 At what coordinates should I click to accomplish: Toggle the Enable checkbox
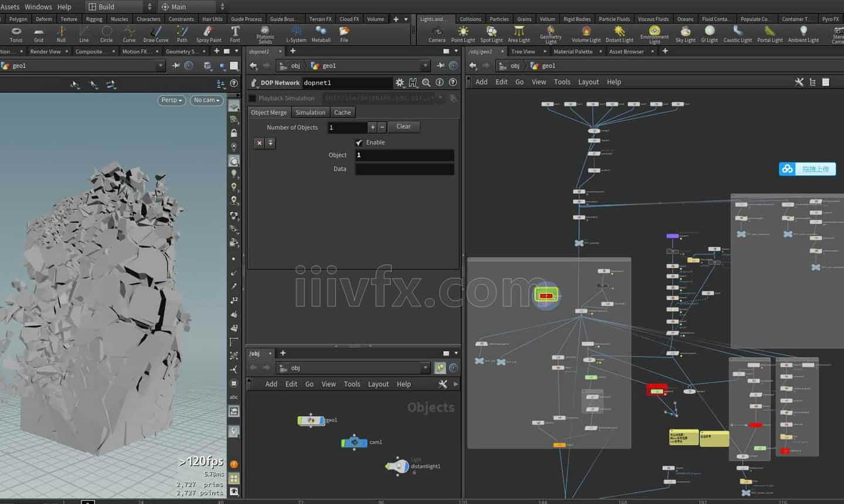359,142
